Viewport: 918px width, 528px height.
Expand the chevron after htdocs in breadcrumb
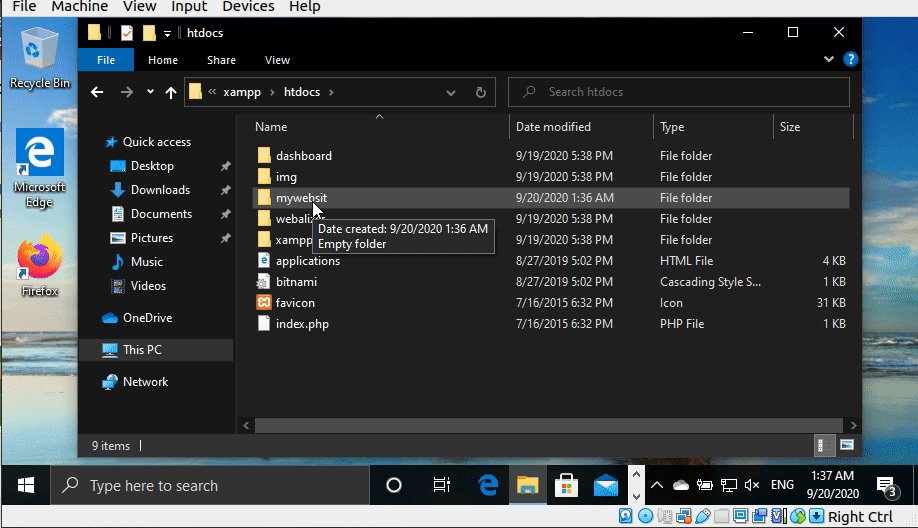[x=331, y=92]
